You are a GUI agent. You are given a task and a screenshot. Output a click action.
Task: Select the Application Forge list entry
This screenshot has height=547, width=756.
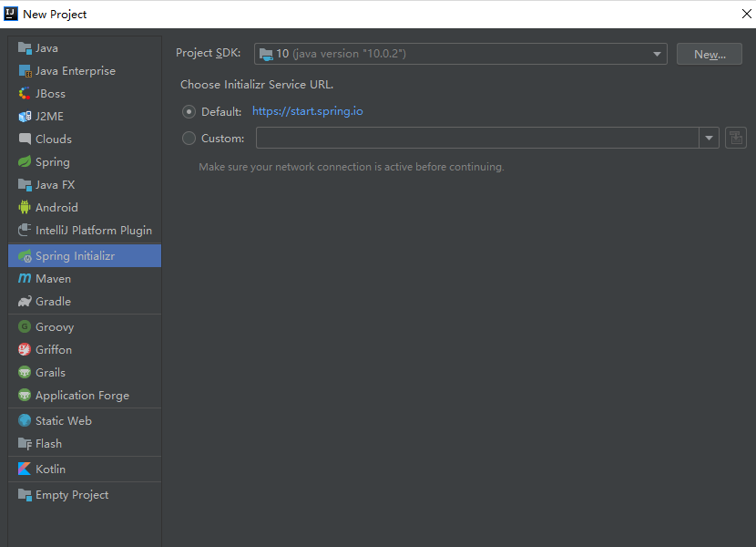coord(85,395)
